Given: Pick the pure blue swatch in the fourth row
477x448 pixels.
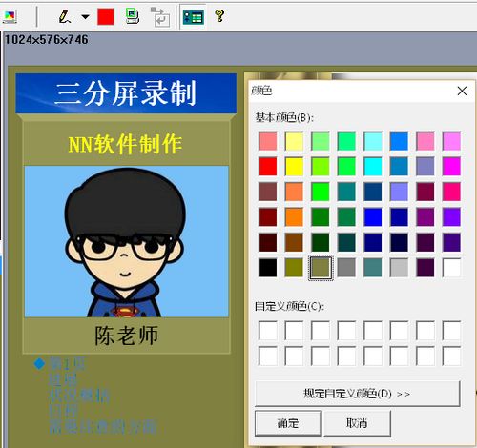Looking at the screenshot, I should point(373,217).
